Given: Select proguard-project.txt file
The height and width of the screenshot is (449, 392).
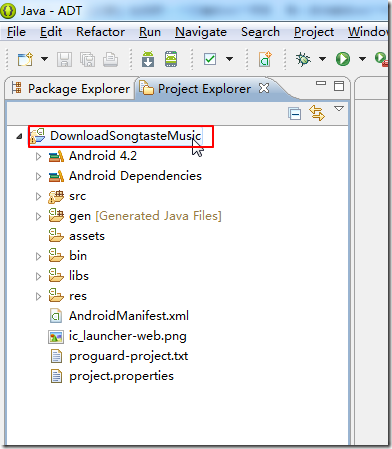Looking at the screenshot, I should 129,356.
